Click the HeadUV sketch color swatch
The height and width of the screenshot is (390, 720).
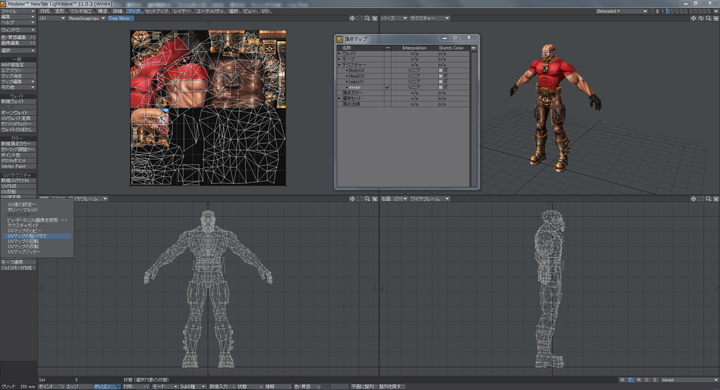pyautogui.click(x=441, y=76)
